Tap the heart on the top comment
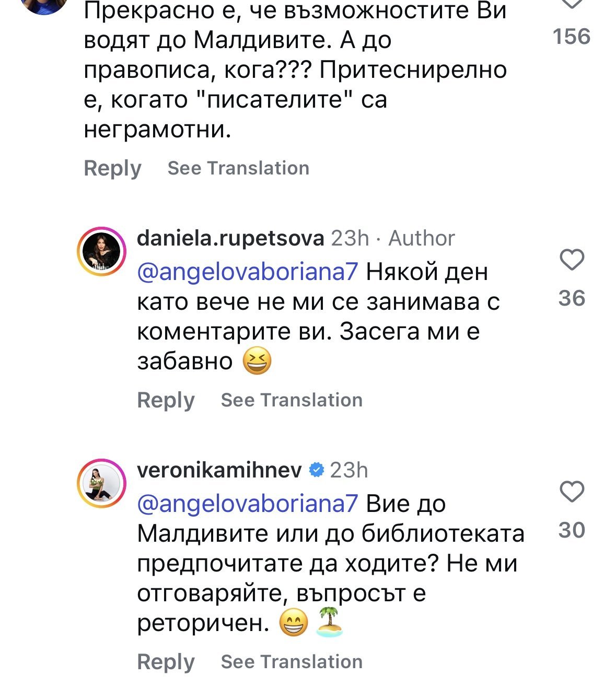Image resolution: width=616 pixels, height=688 pixels. tap(572, 4)
